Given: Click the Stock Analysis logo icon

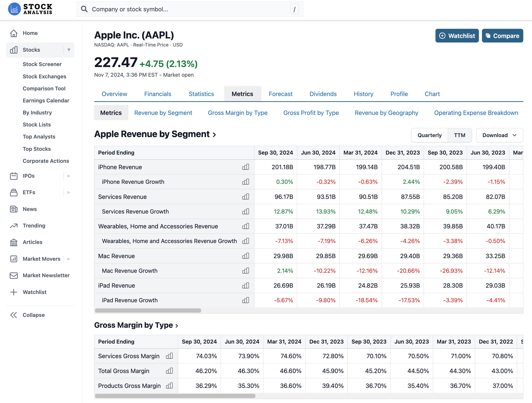Looking at the screenshot, I should (x=14, y=9).
